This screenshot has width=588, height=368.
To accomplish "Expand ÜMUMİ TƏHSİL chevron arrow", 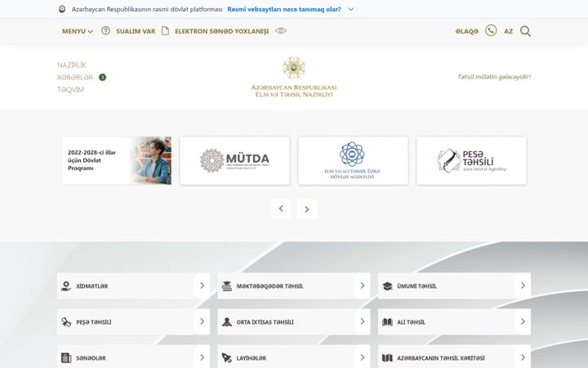I will (x=523, y=285).
